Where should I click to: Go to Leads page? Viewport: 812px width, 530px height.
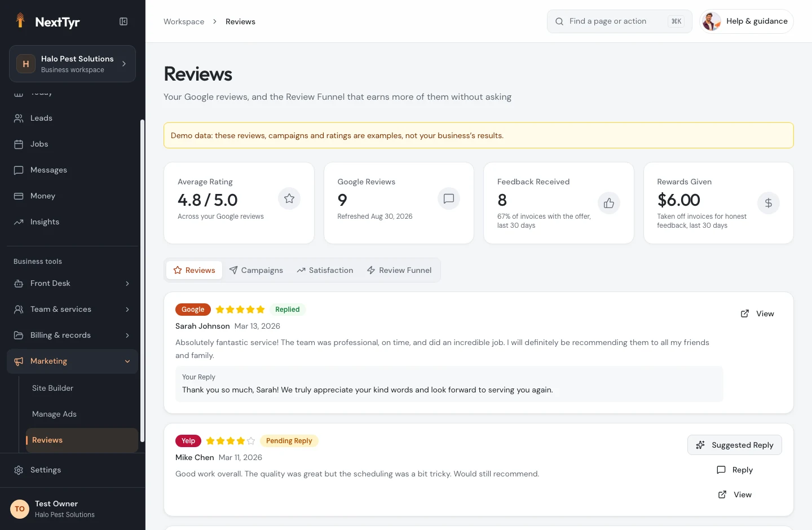pos(72,118)
